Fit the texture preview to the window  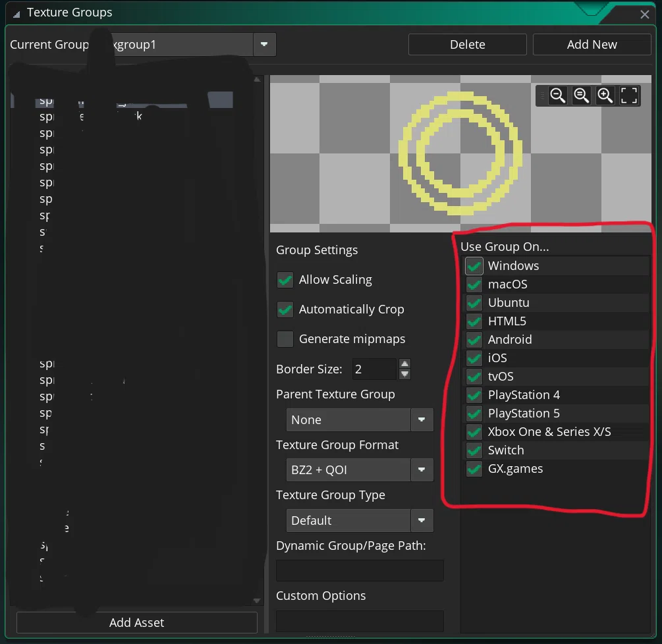(x=628, y=95)
